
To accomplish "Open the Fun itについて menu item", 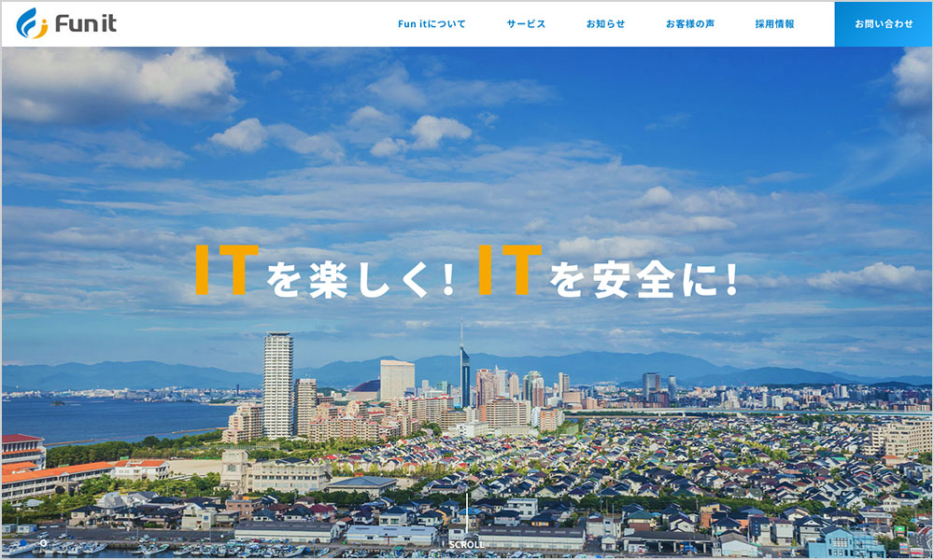I will 432,24.
